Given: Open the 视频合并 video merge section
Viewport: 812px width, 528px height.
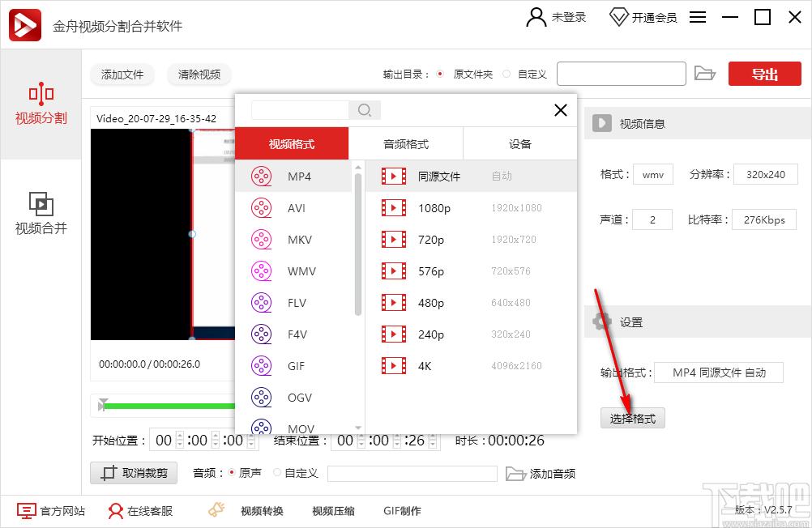Looking at the screenshot, I should point(41,214).
